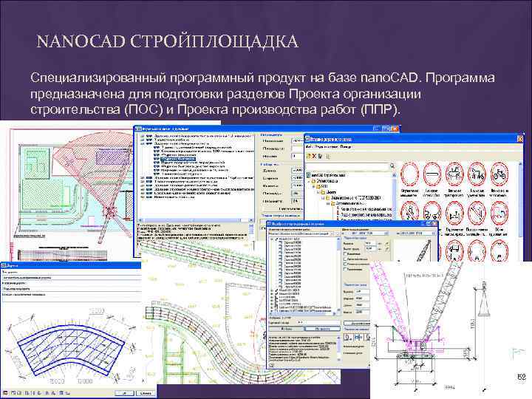This screenshot has width=532, height=399.
Task: Click the vertical scrollbar of the crane model tree
Action: (338, 276)
